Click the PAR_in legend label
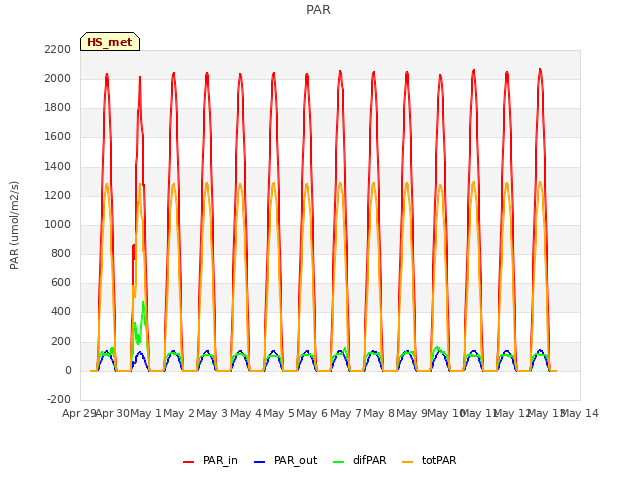 220,460
